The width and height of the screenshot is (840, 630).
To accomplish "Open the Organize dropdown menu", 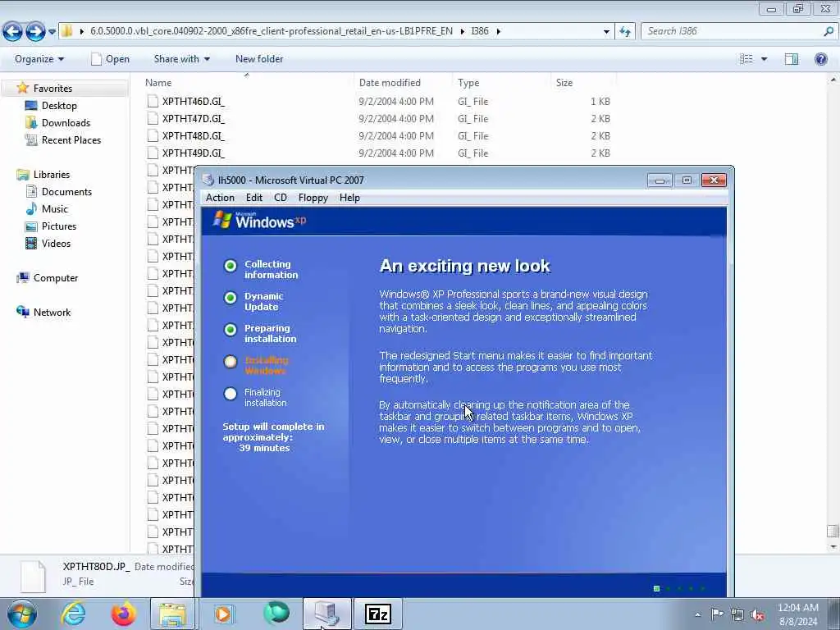I will click(39, 59).
